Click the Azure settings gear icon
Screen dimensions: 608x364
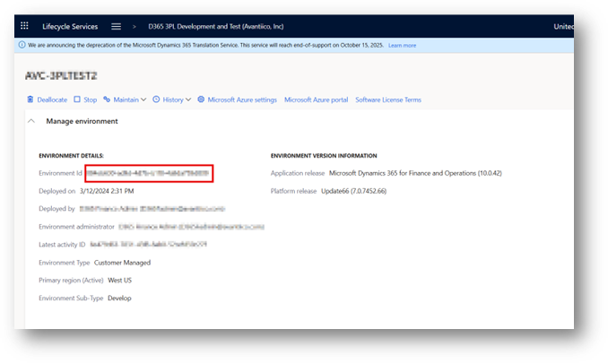201,100
